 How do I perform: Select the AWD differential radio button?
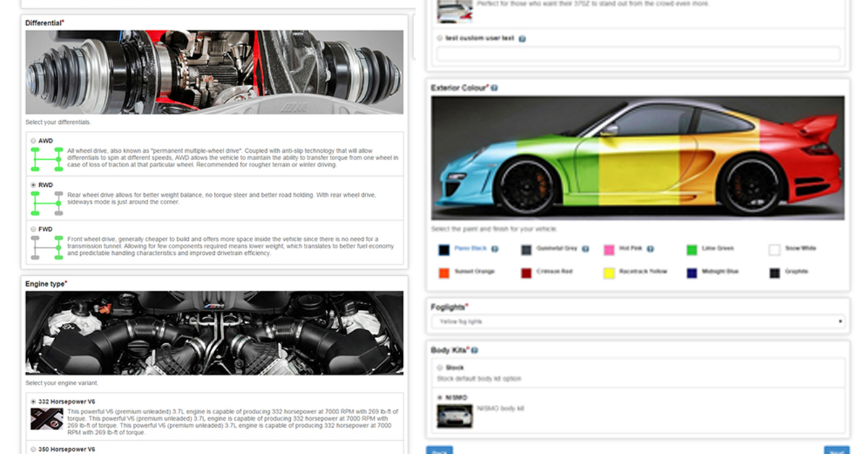click(x=33, y=141)
